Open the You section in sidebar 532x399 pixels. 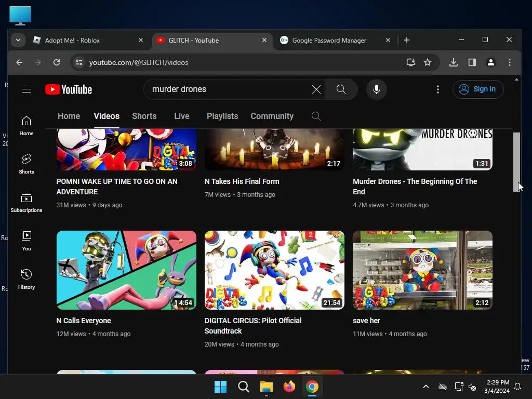coord(26,241)
